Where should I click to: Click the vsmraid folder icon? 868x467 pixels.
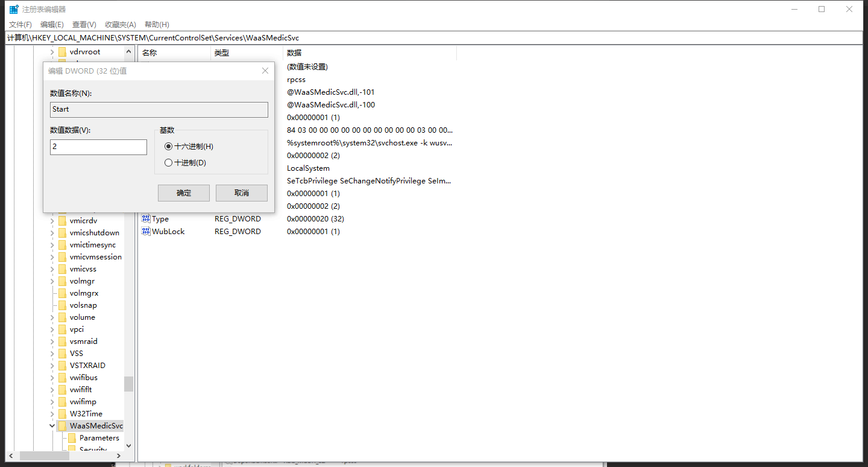pyautogui.click(x=62, y=342)
